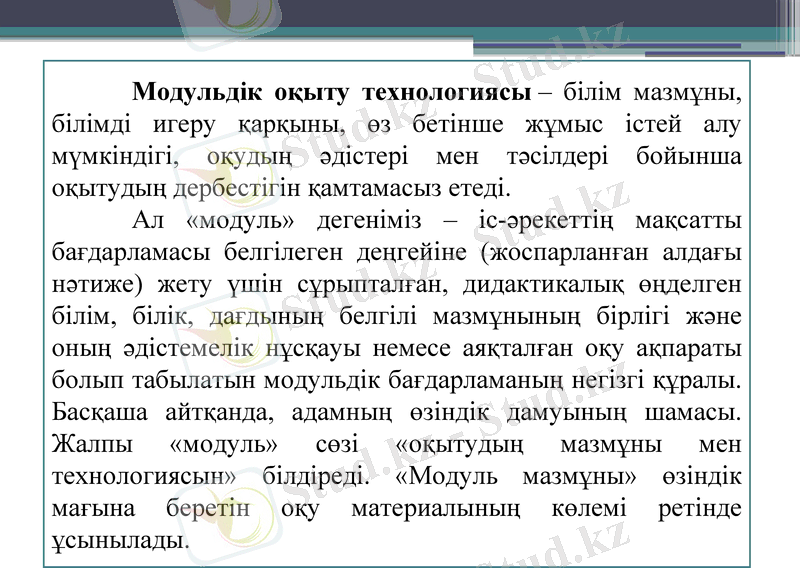Select the word "дамуының"
Viewport: 800px width, 568px height.
566,412
